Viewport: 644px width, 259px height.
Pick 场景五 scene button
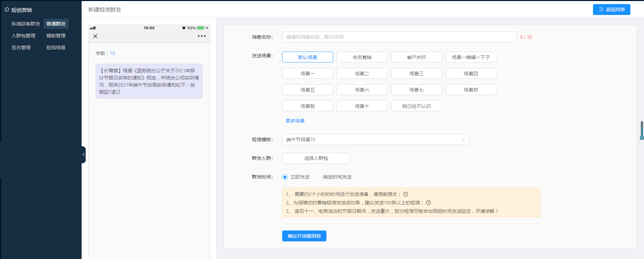coord(308,90)
